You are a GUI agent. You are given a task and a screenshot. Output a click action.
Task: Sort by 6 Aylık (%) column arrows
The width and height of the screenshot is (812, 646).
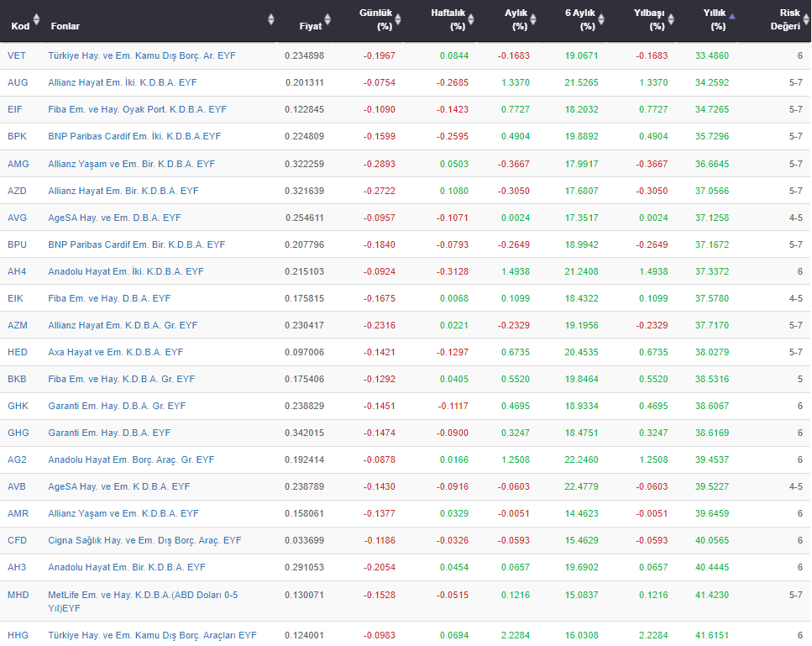pos(601,19)
